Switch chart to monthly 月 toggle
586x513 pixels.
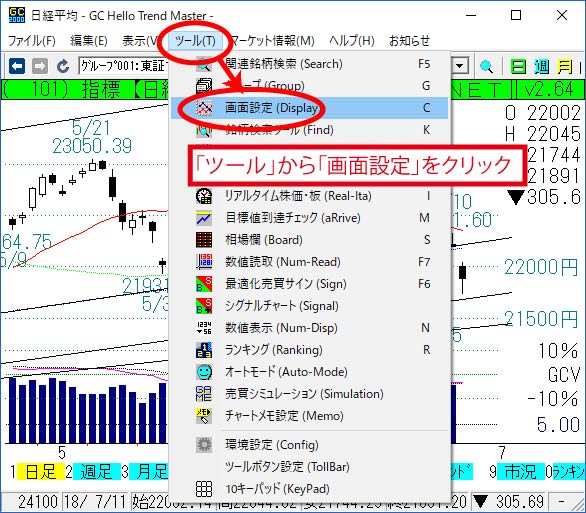(565, 67)
